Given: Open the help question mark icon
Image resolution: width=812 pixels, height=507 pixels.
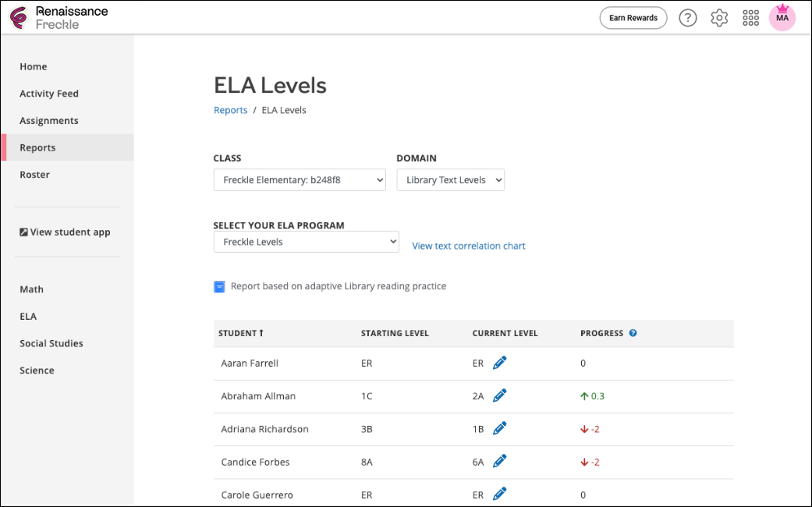Looking at the screenshot, I should (687, 17).
